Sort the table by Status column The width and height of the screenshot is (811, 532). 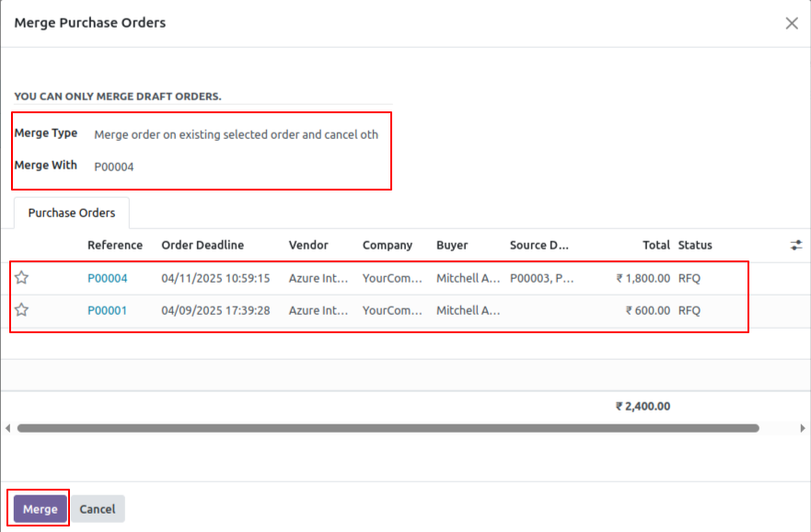click(695, 245)
